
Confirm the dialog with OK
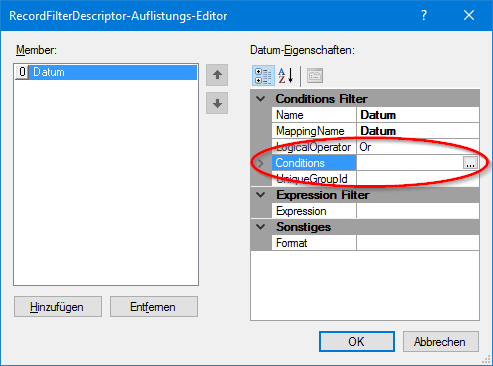pyautogui.click(x=357, y=342)
